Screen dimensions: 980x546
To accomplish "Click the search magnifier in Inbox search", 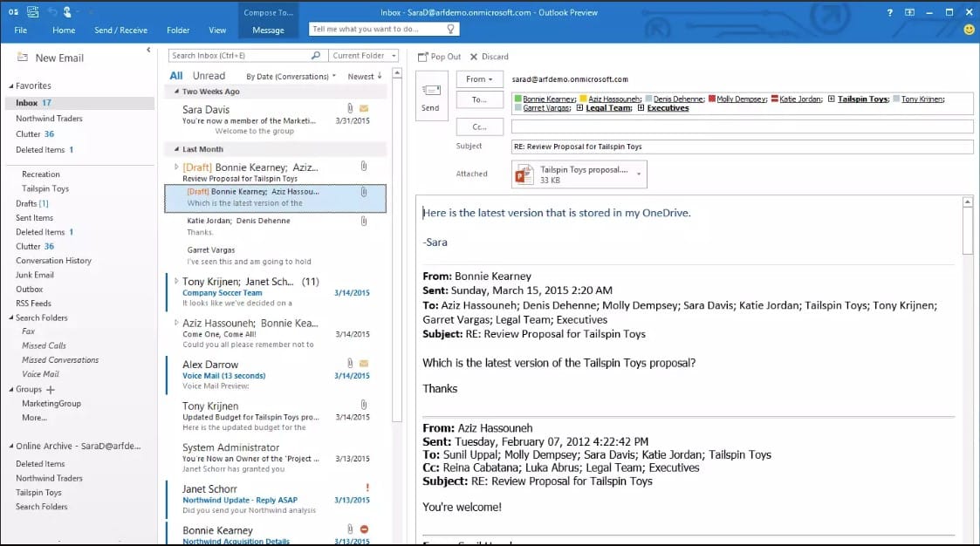I will (316, 56).
